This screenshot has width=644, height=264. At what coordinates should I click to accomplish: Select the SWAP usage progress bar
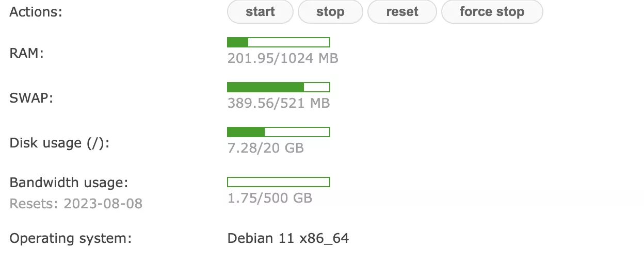pyautogui.click(x=279, y=87)
